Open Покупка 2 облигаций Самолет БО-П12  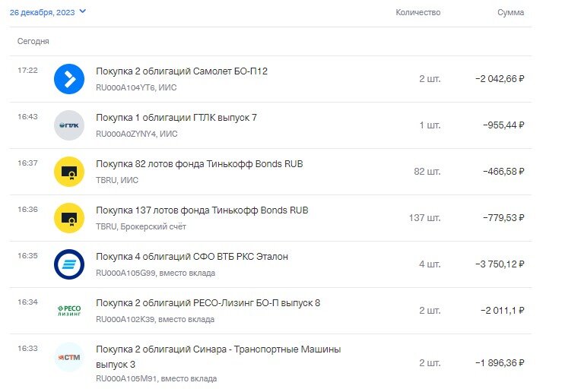182,71
